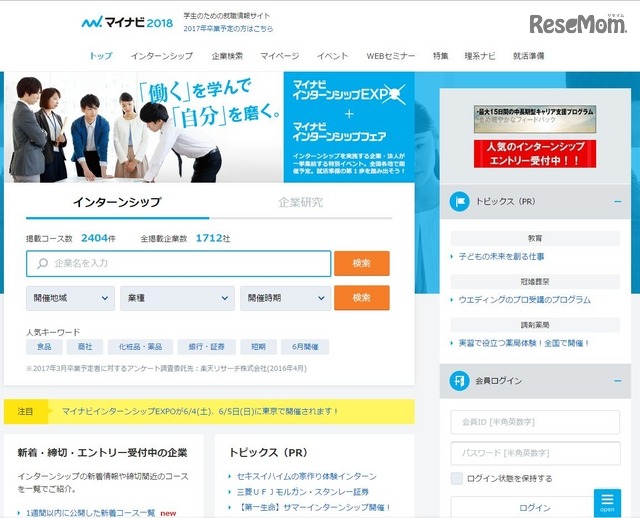Open 特集 in the navigation
Screen dimensions: 640x518
pyautogui.click(x=440, y=56)
